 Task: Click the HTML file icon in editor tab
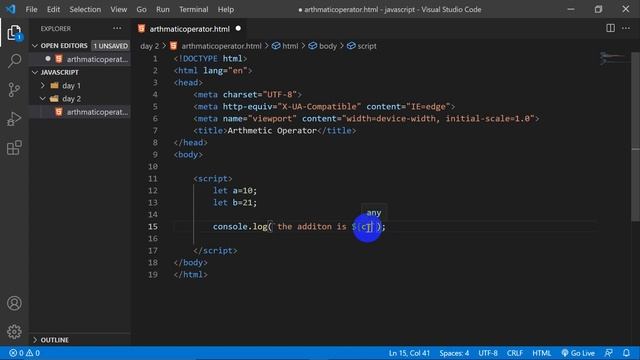pos(141,29)
